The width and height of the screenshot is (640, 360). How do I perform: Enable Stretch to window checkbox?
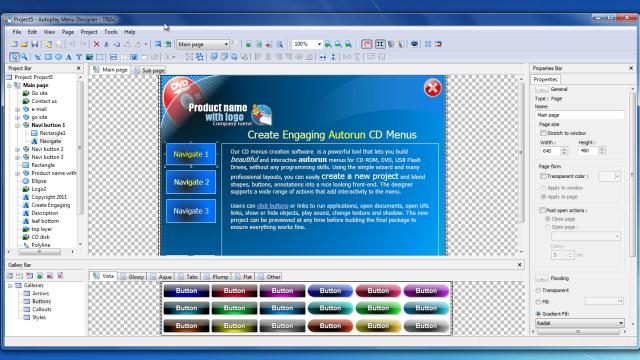543,133
